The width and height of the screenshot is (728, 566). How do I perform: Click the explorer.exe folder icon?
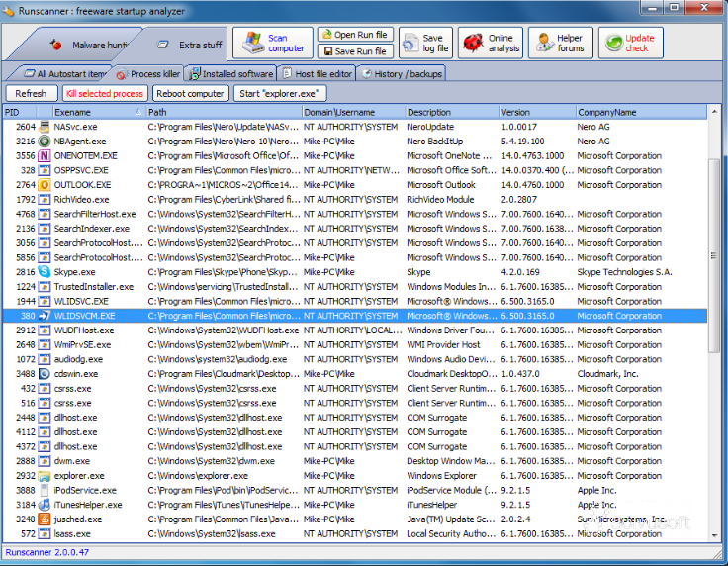coord(45,475)
